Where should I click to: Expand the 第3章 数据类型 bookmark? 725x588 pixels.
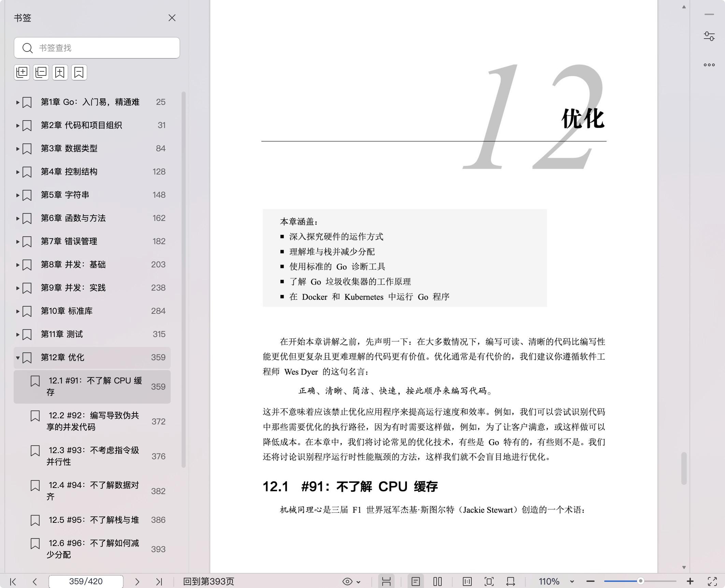pos(17,149)
